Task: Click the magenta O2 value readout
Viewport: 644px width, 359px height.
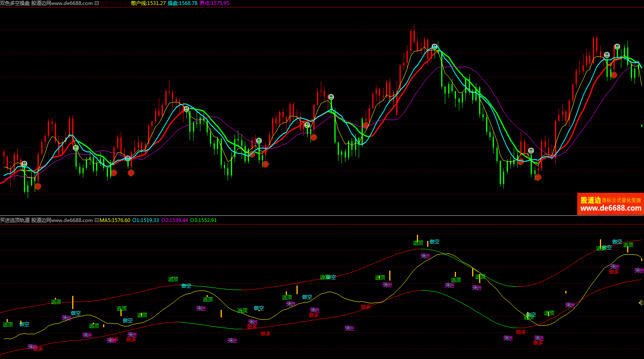Action: click(x=174, y=220)
